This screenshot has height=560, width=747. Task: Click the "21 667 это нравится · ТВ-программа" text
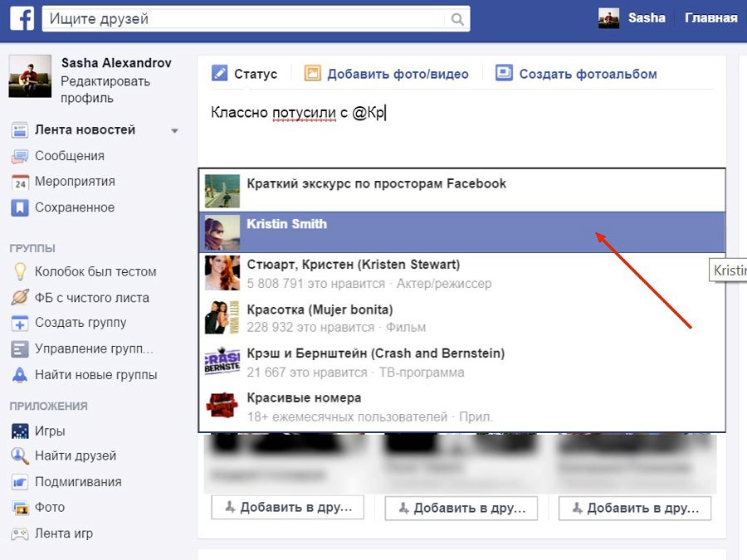[355, 373]
